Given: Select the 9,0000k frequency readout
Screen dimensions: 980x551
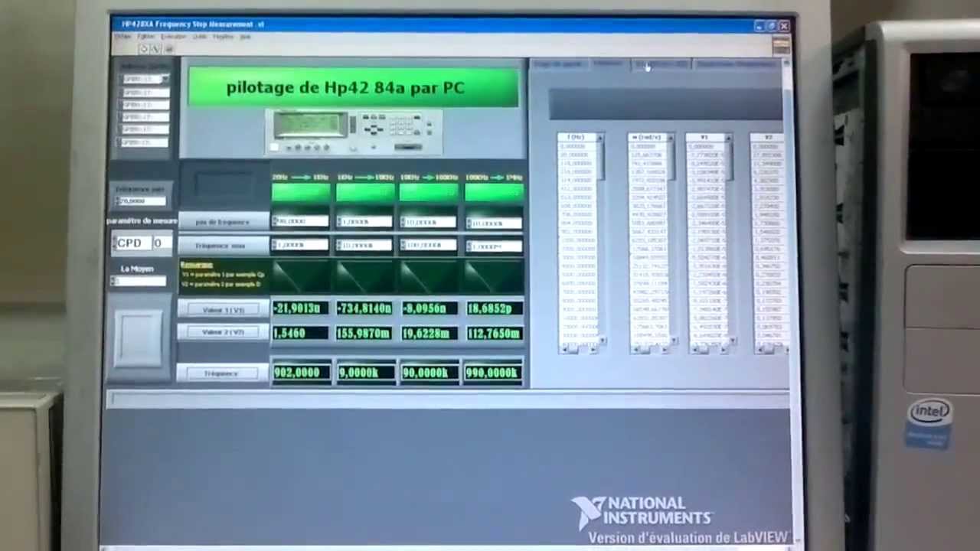Looking at the screenshot, I should click(365, 373).
